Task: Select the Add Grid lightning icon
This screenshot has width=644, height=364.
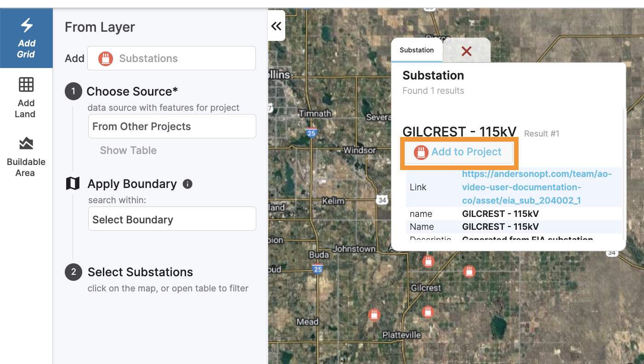Action: coord(27,26)
